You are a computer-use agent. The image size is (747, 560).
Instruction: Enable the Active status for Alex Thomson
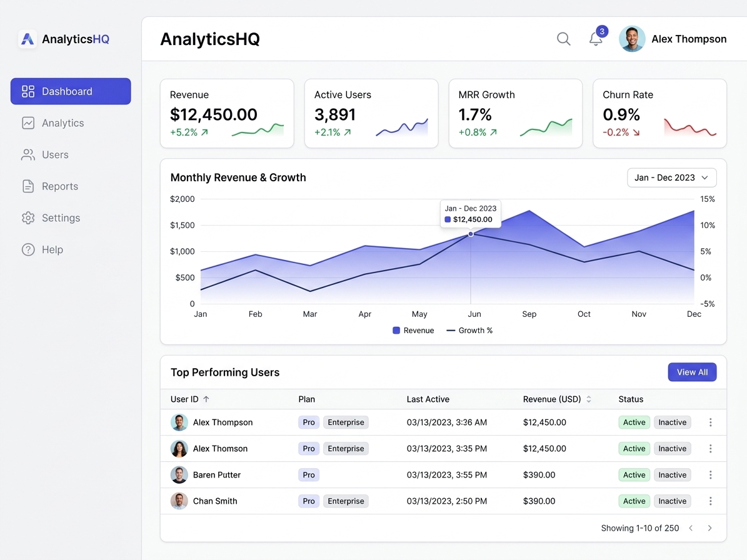tap(634, 448)
